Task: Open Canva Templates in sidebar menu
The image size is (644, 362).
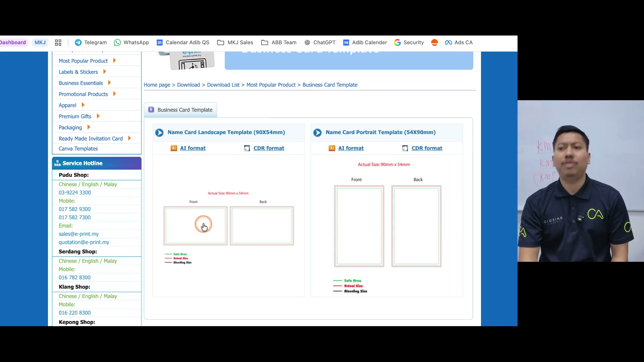Action: tap(78, 148)
